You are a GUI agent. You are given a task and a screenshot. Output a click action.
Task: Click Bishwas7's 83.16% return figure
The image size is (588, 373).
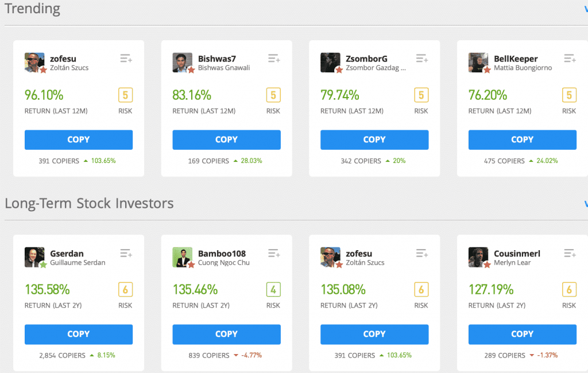point(192,95)
